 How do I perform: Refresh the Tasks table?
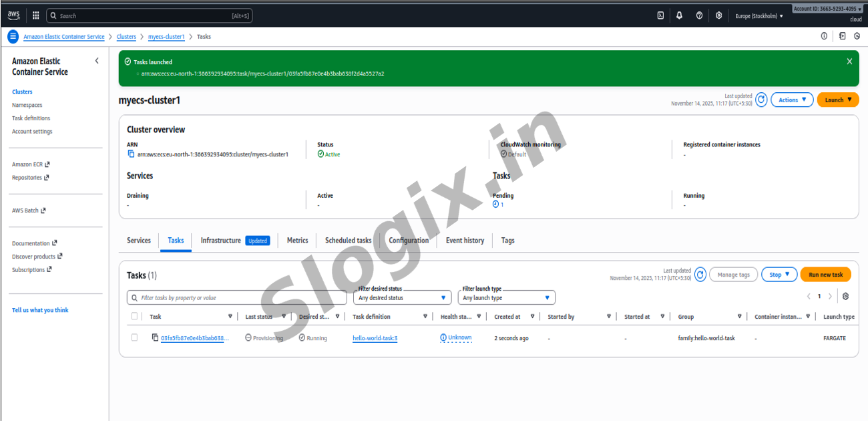[x=700, y=275]
